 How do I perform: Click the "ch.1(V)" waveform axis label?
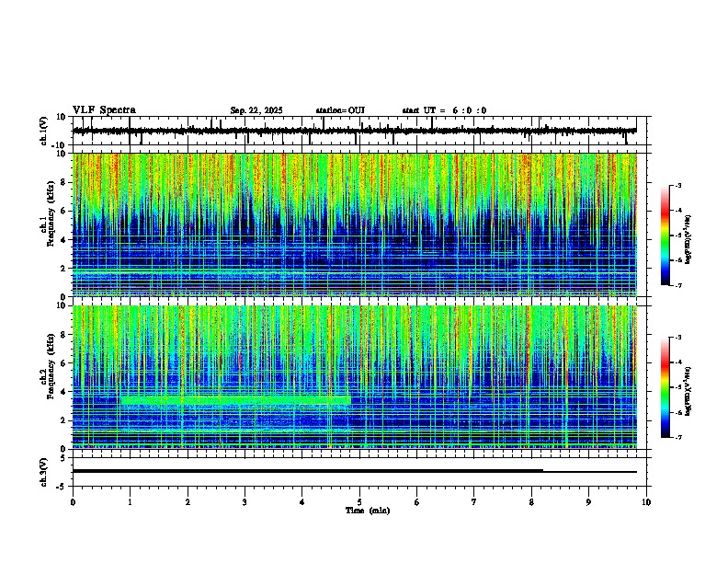point(44,131)
